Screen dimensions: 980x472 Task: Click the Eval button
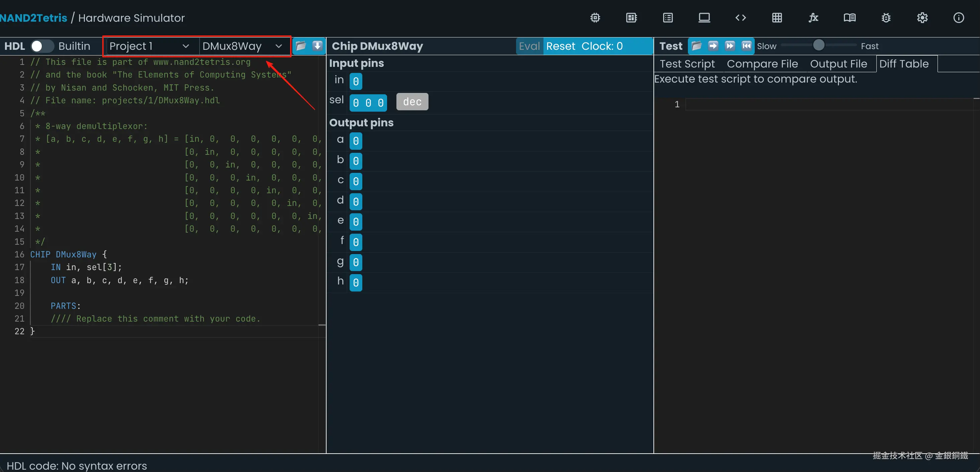click(529, 46)
